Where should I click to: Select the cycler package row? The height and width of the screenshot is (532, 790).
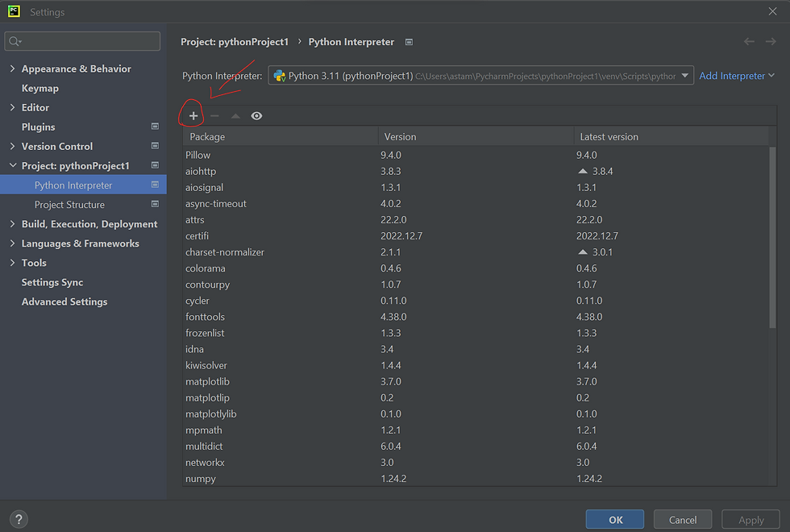click(x=476, y=300)
